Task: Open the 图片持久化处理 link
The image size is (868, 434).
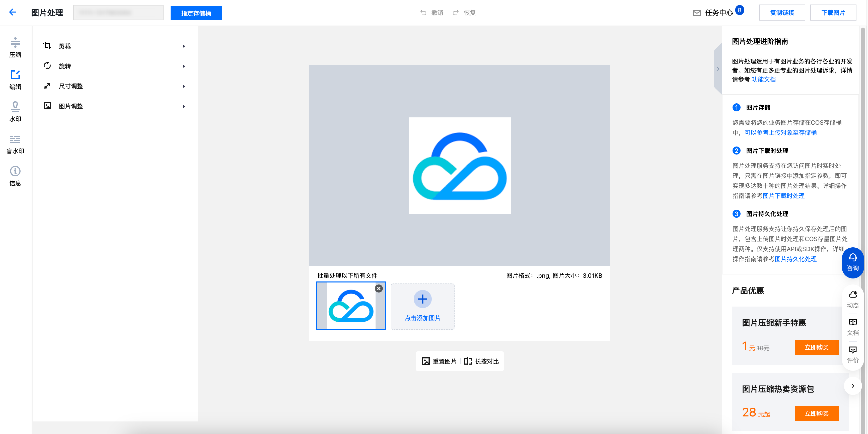Action: tap(796, 259)
